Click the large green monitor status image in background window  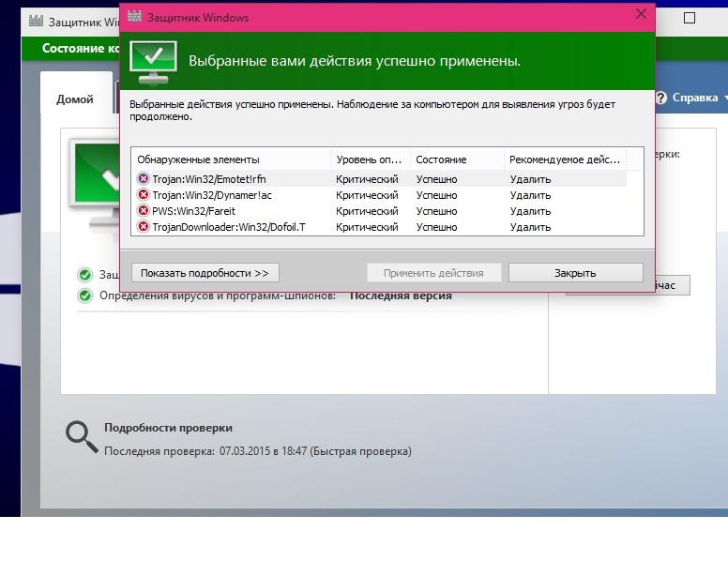coord(95,186)
